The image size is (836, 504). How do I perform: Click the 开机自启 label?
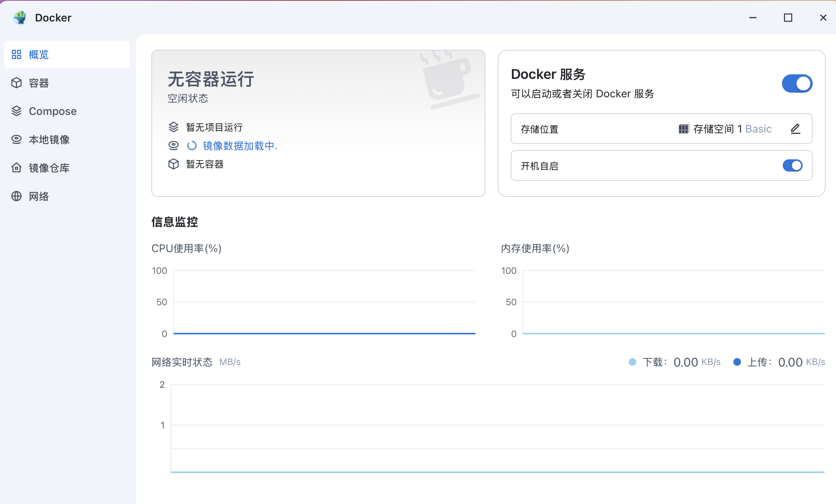coord(539,166)
